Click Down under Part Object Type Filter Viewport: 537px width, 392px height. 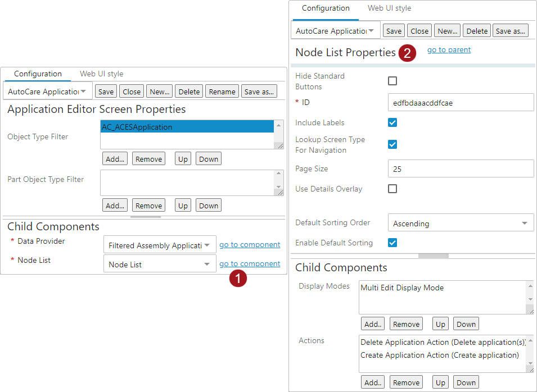tap(209, 205)
